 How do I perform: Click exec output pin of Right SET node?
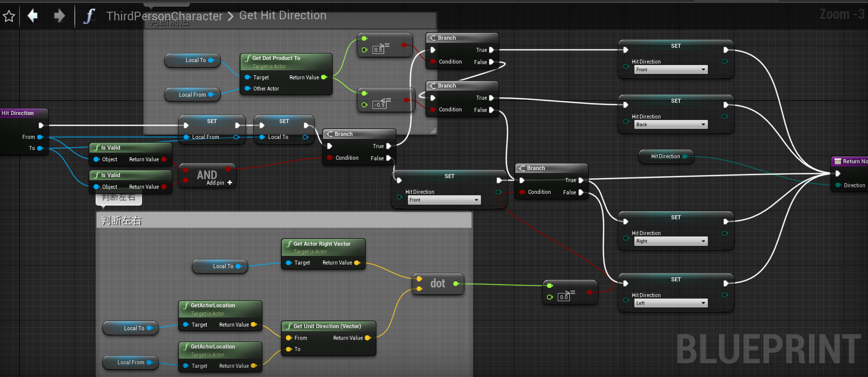click(726, 221)
